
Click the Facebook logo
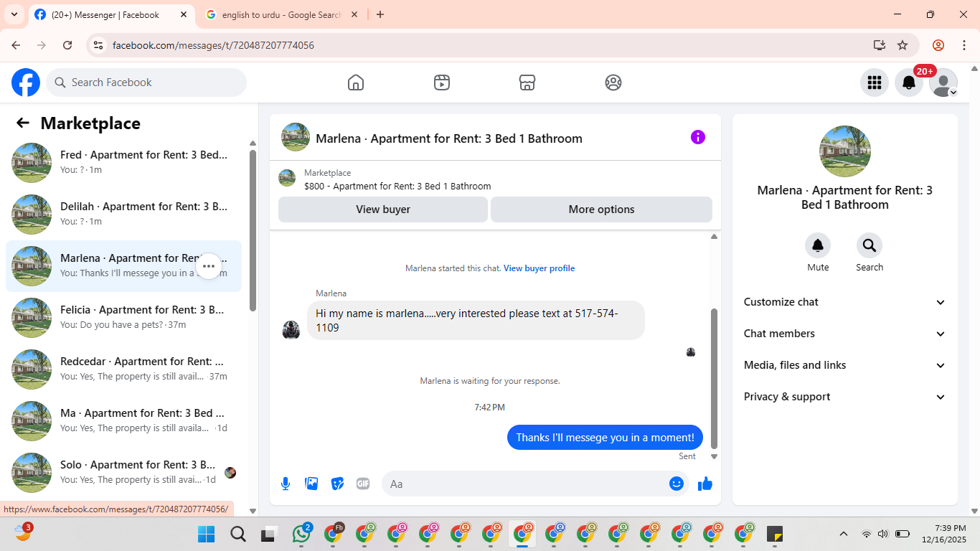click(26, 83)
